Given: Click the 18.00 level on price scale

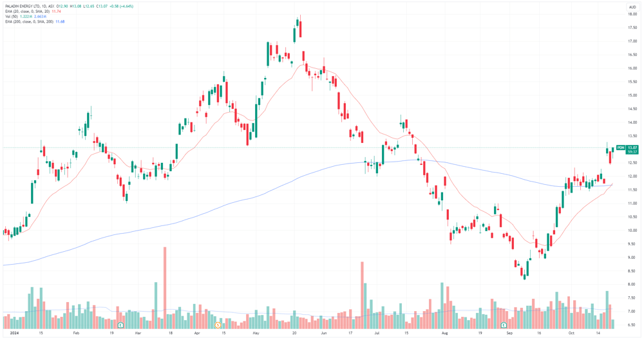Looking at the screenshot, I should [x=632, y=14].
